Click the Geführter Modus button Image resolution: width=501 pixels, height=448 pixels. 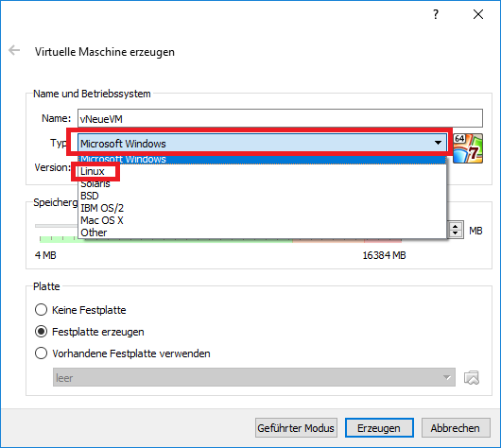(x=296, y=428)
